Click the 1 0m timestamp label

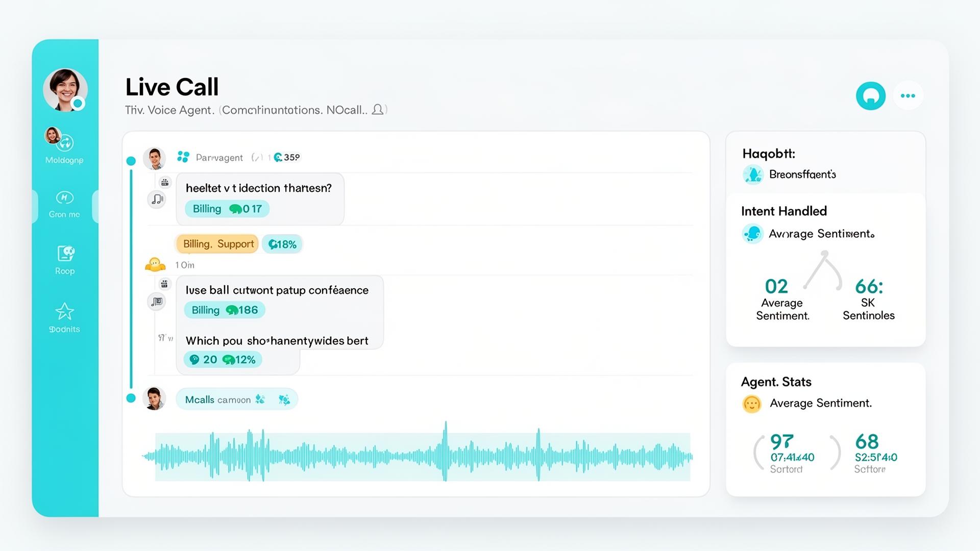185,265
